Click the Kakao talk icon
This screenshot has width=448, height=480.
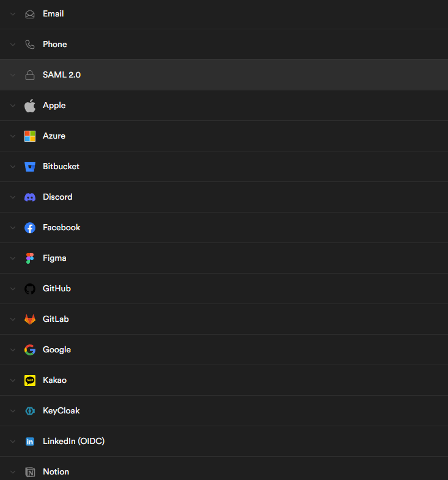pos(30,380)
